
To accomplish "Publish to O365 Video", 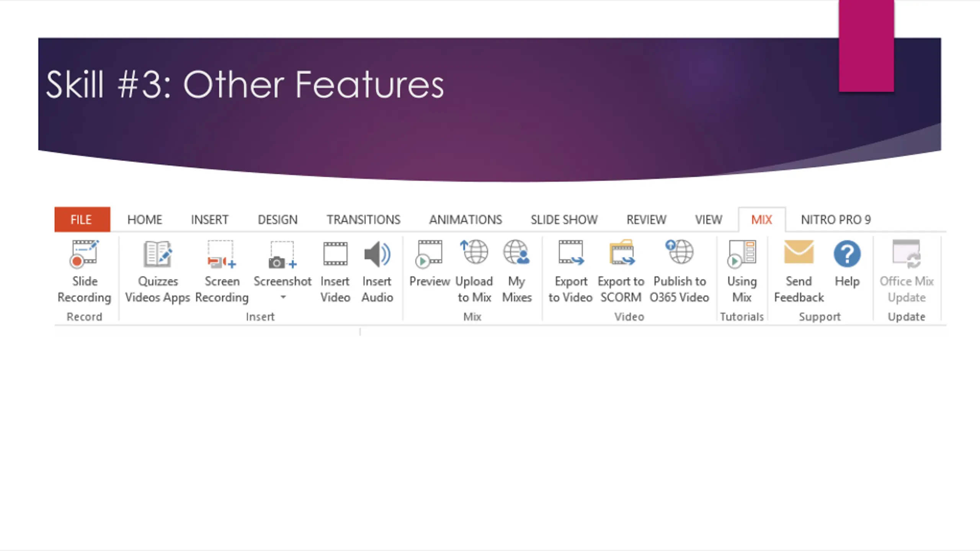I will point(679,271).
